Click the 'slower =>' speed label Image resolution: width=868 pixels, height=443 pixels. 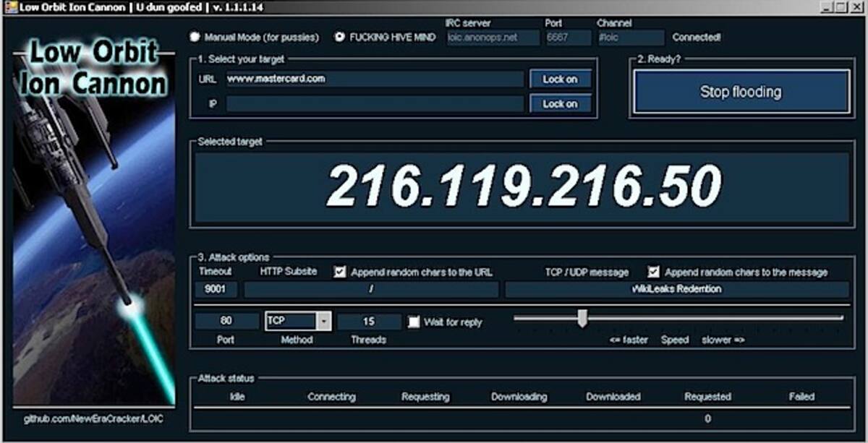coord(722,340)
